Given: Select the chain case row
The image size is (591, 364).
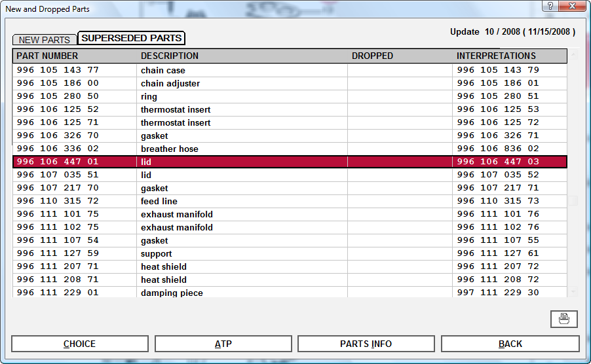Looking at the screenshot, I should click(163, 70).
